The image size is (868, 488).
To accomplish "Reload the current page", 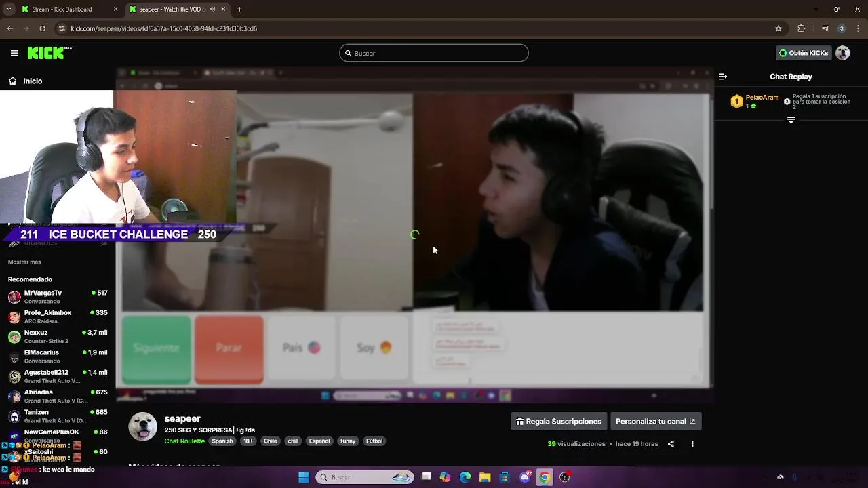I will [42, 28].
